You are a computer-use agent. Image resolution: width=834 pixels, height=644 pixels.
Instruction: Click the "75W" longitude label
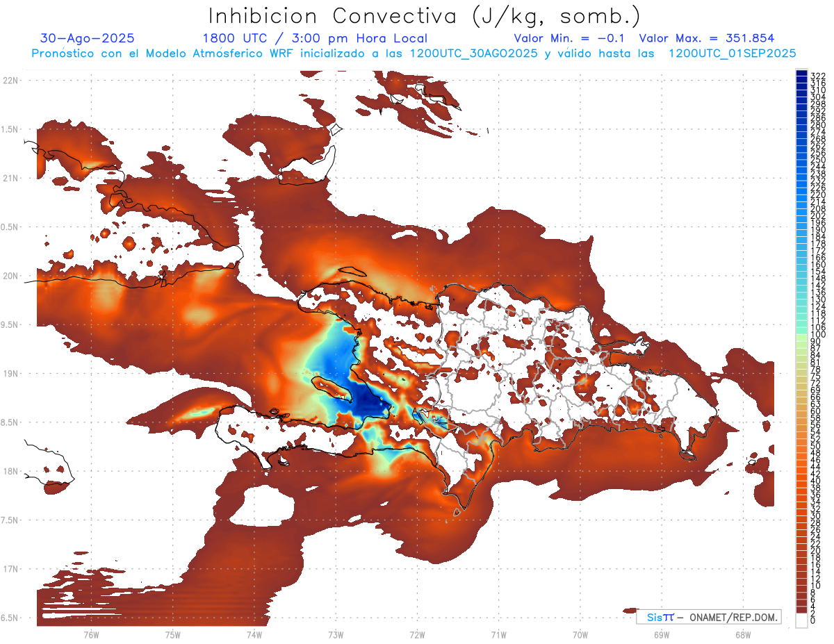point(172,634)
